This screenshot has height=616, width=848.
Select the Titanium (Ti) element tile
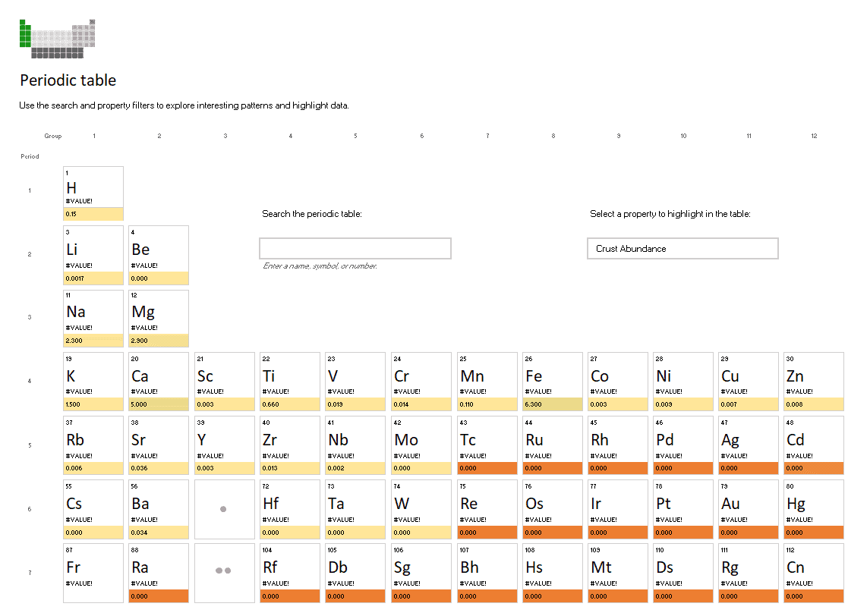pyautogui.click(x=289, y=382)
